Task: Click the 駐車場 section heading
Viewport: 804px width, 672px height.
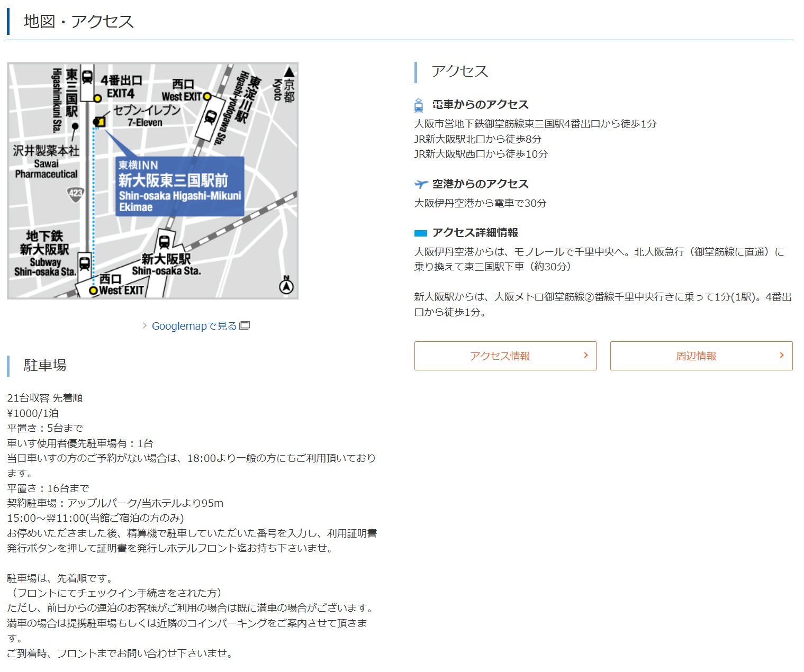Action: click(45, 365)
